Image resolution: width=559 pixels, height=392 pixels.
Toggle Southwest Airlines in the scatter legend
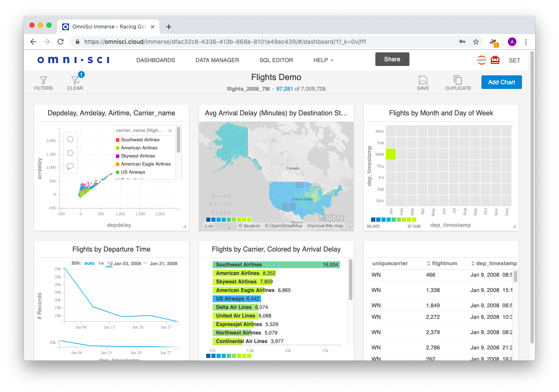click(x=138, y=140)
